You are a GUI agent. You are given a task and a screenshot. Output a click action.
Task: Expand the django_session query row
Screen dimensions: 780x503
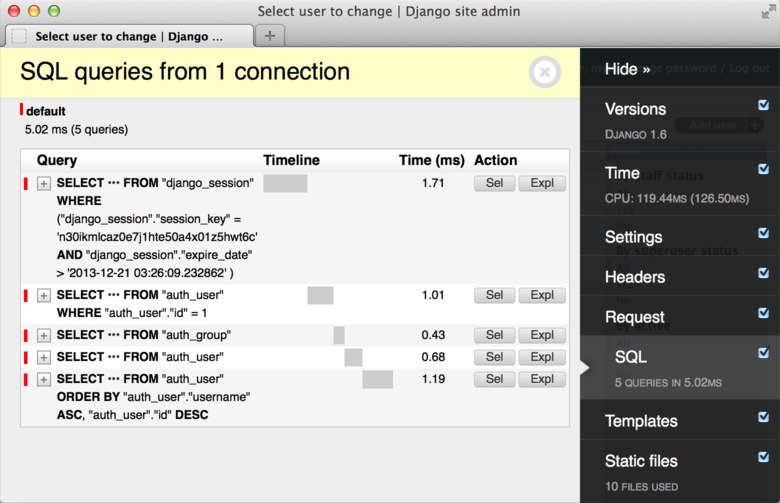[x=44, y=184]
